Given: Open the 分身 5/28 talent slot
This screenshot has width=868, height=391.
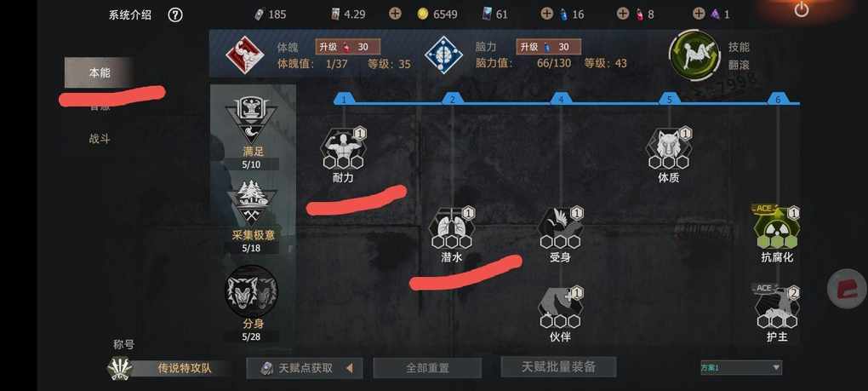Looking at the screenshot, I should point(252,303).
